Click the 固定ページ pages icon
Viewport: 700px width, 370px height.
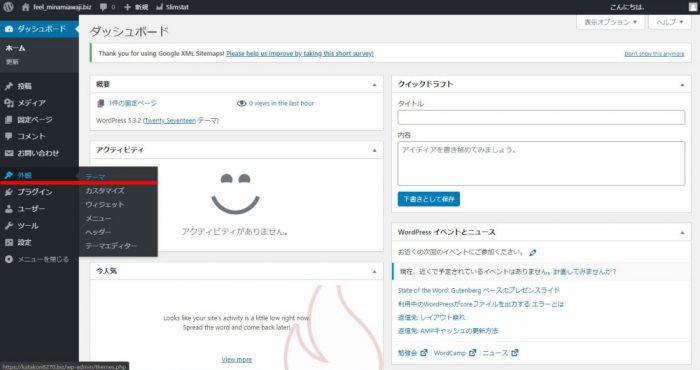pos(8,120)
